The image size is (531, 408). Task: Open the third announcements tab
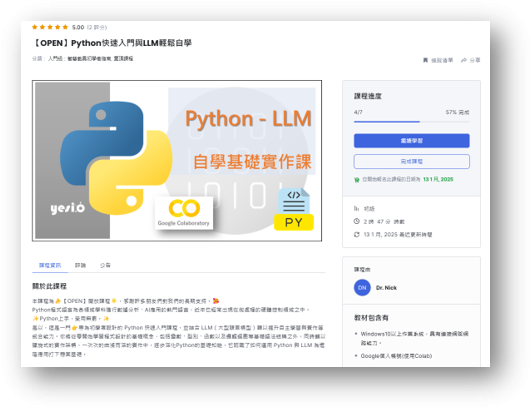point(105,265)
